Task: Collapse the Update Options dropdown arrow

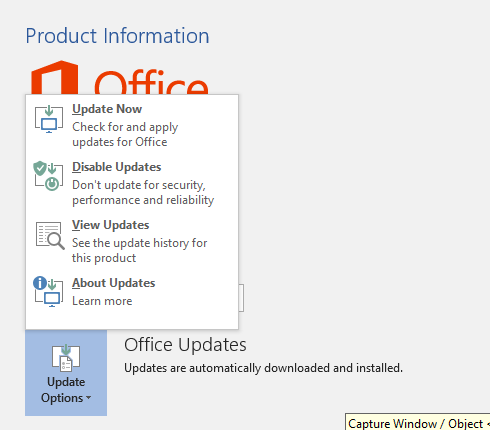Action: tap(88, 398)
